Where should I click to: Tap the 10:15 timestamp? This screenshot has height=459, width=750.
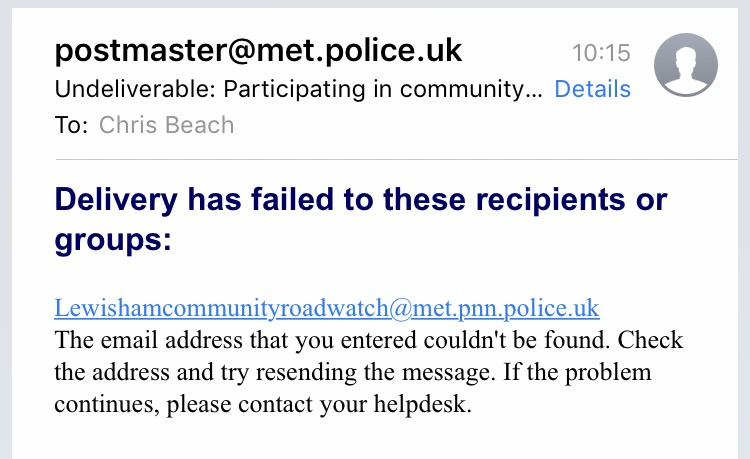coord(602,52)
